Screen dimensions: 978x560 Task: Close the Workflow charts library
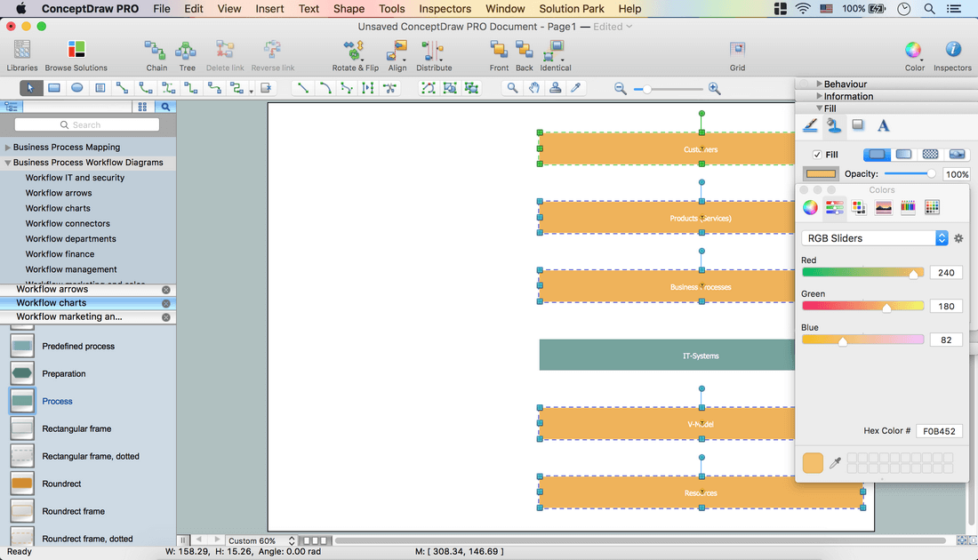tap(166, 303)
